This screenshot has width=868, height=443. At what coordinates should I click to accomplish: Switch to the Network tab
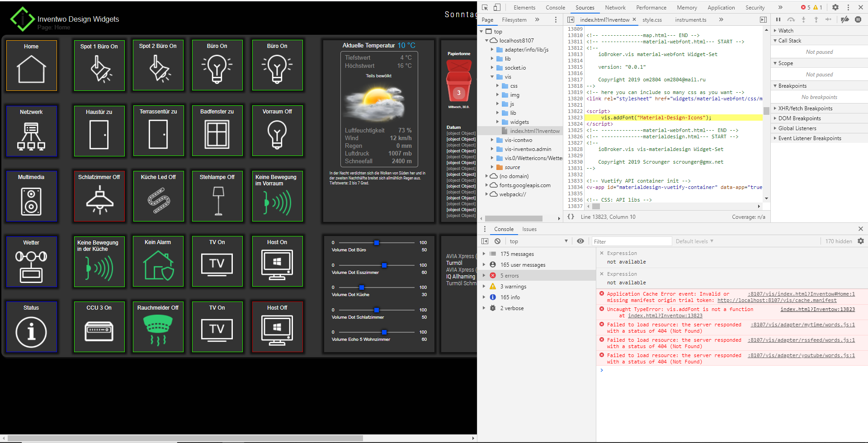(615, 8)
